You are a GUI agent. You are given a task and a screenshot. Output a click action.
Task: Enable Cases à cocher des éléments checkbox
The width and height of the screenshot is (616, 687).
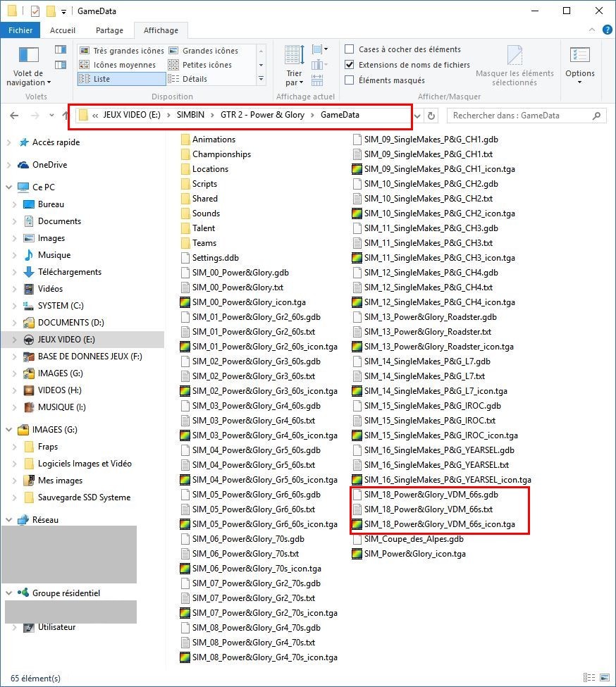(349, 49)
